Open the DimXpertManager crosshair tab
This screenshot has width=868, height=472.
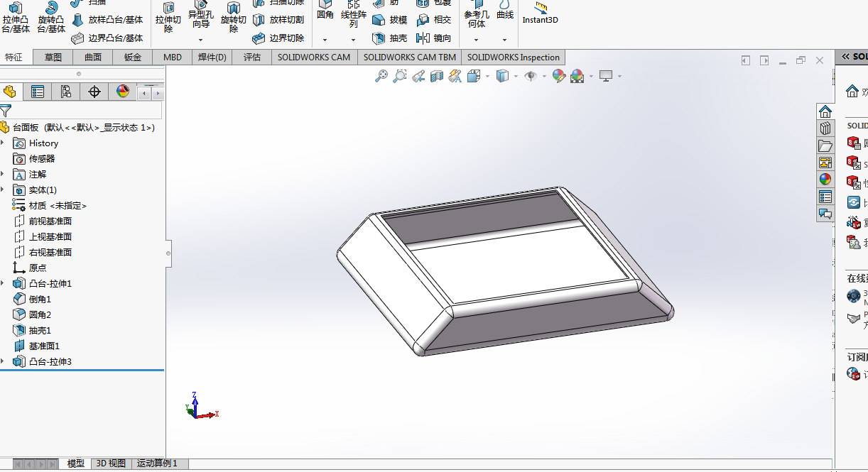(94, 92)
